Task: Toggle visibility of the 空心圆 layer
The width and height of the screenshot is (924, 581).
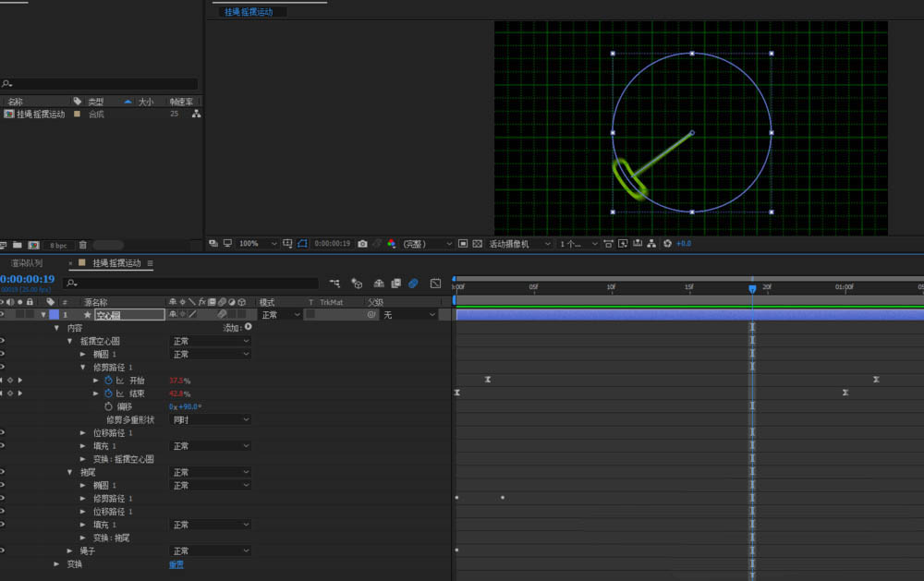Action: pos(3,315)
